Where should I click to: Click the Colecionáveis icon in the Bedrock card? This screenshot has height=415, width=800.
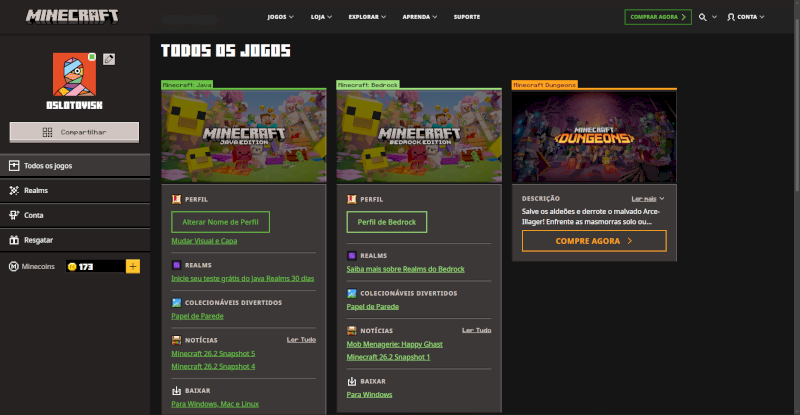click(x=352, y=293)
